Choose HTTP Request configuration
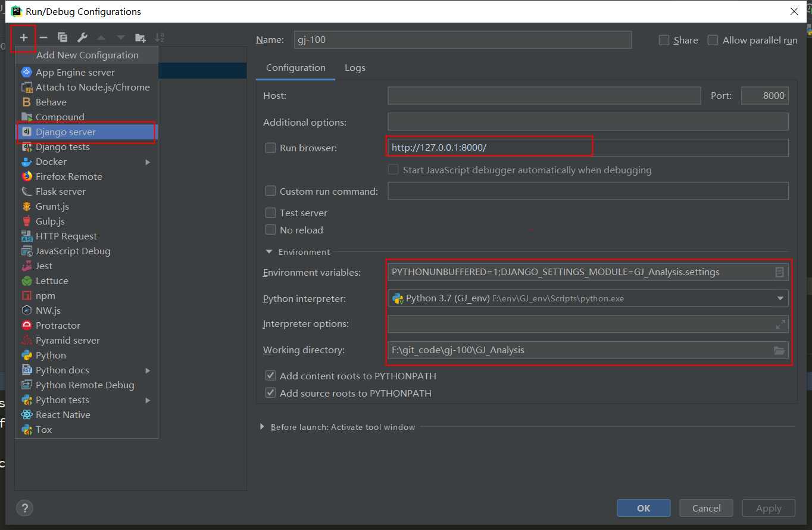Image resolution: width=812 pixels, height=530 pixels. pyautogui.click(x=86, y=236)
